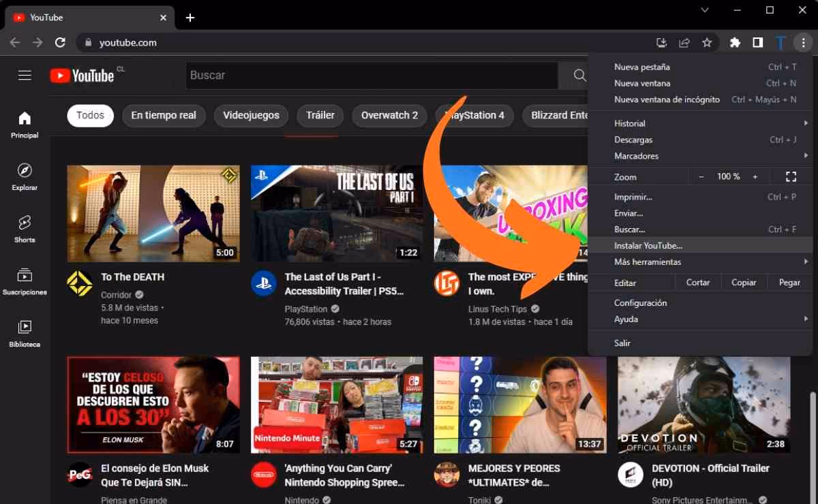Open the YouTube hamburger guide menu
The width and height of the screenshot is (818, 504).
click(x=25, y=76)
